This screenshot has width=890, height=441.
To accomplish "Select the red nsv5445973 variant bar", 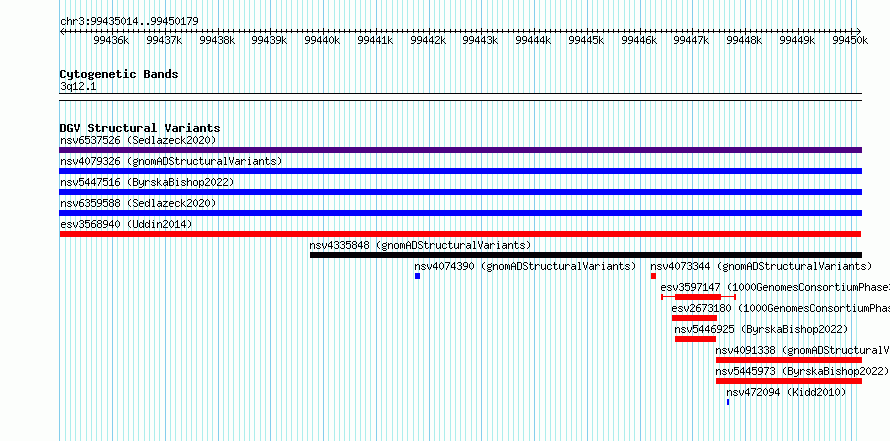I will pos(789,381).
